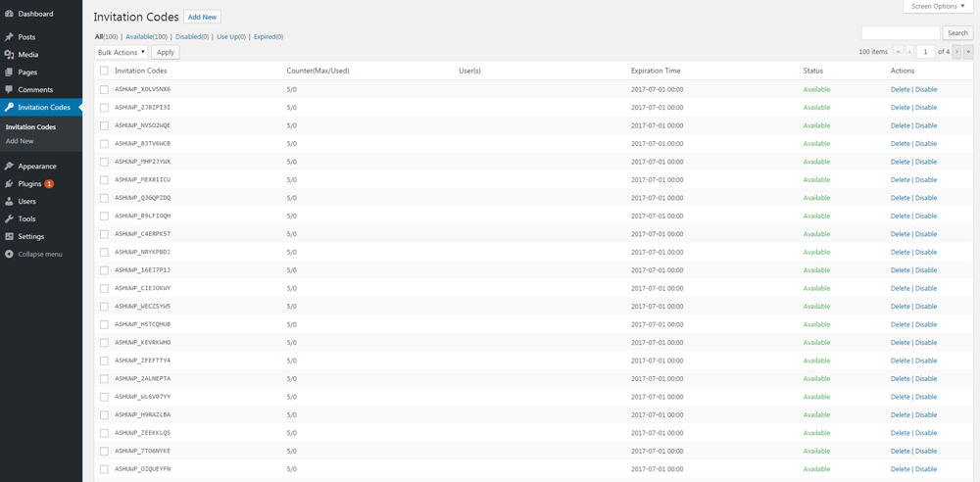980x482 pixels.
Task: Click the Posts pushpin icon
Action: (x=10, y=37)
